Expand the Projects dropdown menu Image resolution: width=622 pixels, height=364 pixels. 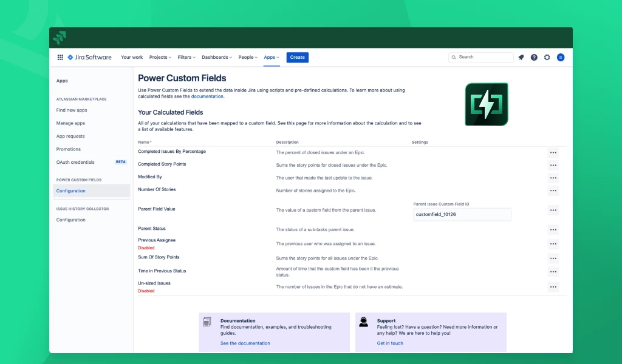[x=160, y=58]
